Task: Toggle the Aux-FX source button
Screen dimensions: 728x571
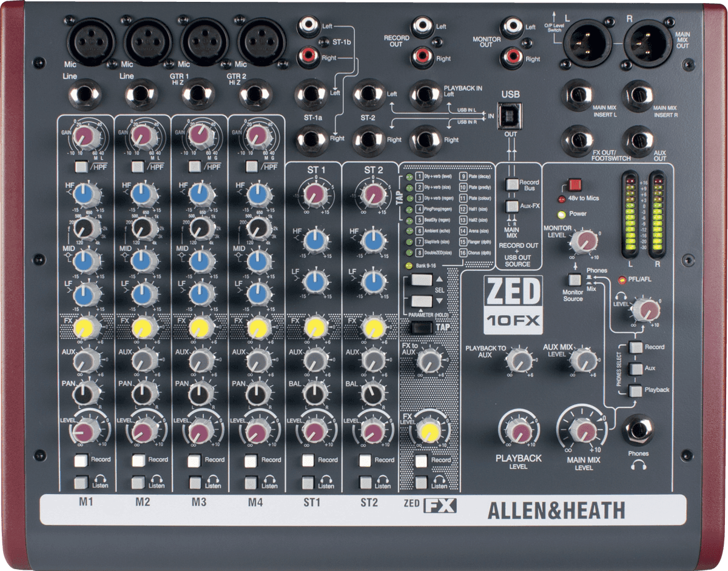Action: click(513, 207)
